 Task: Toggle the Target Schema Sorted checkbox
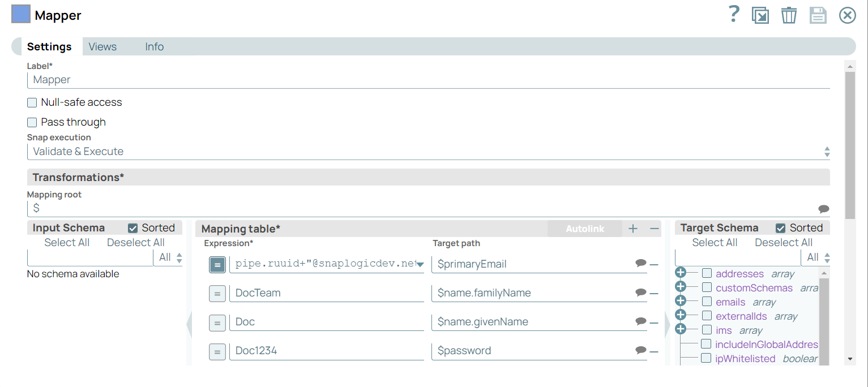pyautogui.click(x=781, y=228)
